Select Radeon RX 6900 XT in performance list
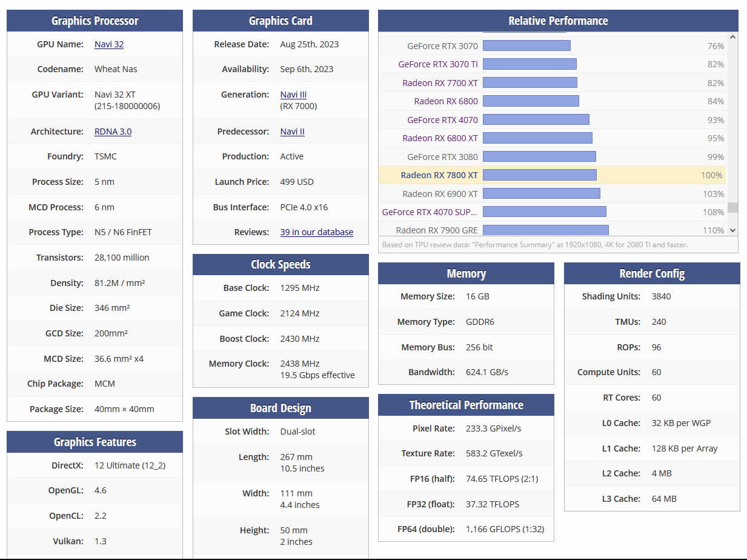This screenshot has height=560, width=747. tap(440, 194)
